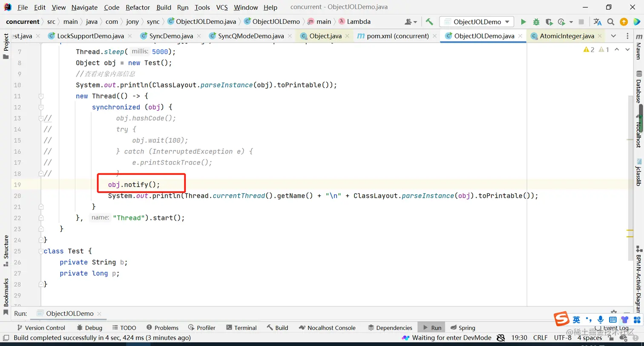
Task: Run ObjectJOLDemo with the green play icon
Action: 523,22
